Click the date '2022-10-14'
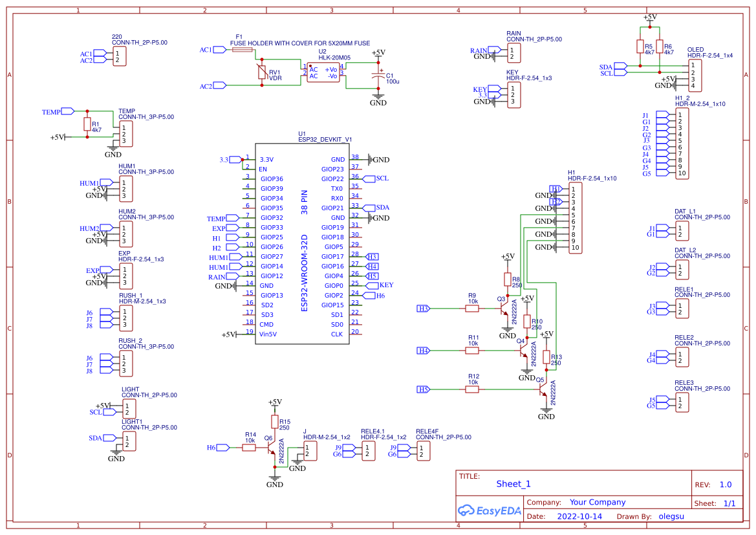 coord(579,516)
